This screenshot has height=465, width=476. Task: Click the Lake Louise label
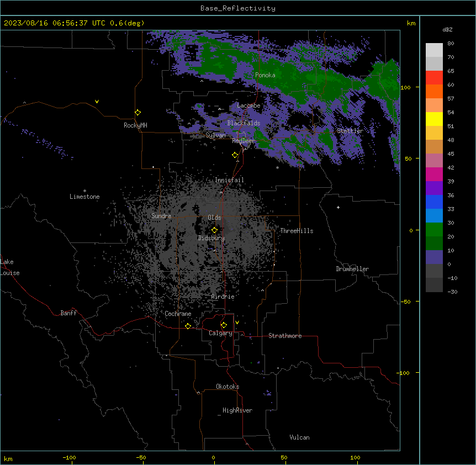[x=9, y=267]
